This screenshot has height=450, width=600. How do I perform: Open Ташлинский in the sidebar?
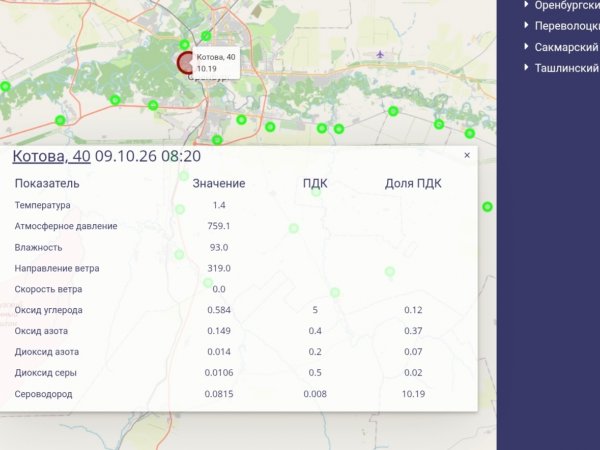point(566,68)
